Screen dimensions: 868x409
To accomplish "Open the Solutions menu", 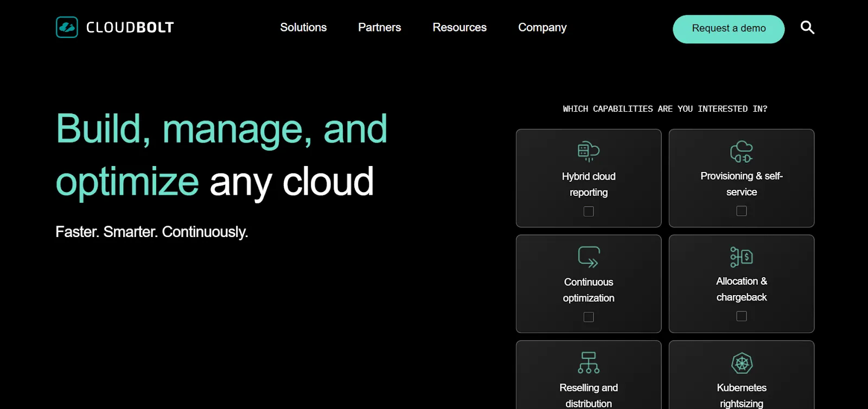I will click(x=303, y=27).
